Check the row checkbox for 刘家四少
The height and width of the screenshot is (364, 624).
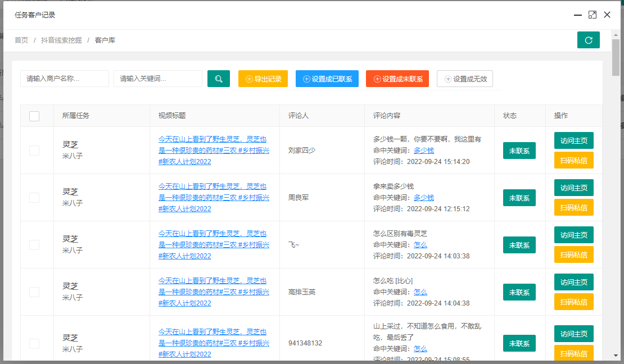(x=34, y=151)
